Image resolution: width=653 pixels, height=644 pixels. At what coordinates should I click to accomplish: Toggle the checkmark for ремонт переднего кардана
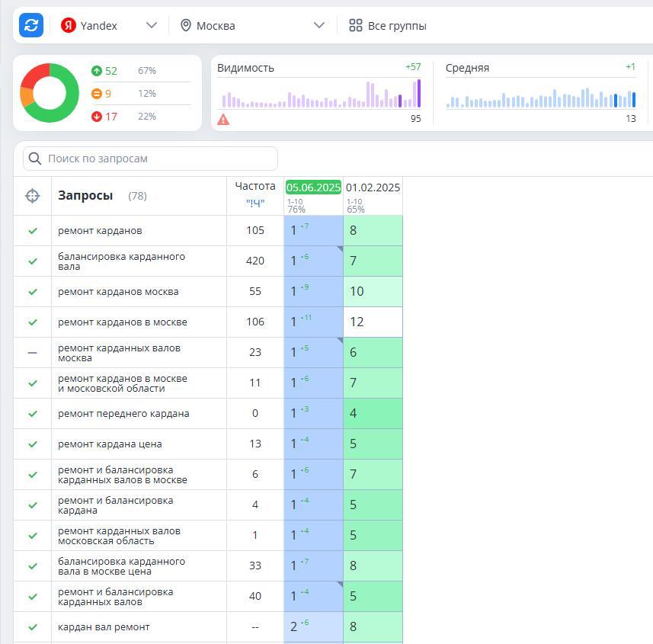click(x=33, y=414)
